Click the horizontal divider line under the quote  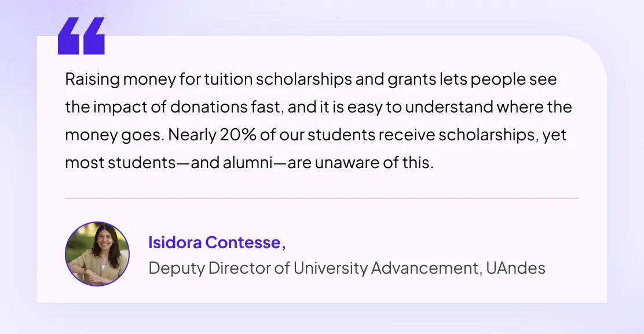tap(322, 198)
